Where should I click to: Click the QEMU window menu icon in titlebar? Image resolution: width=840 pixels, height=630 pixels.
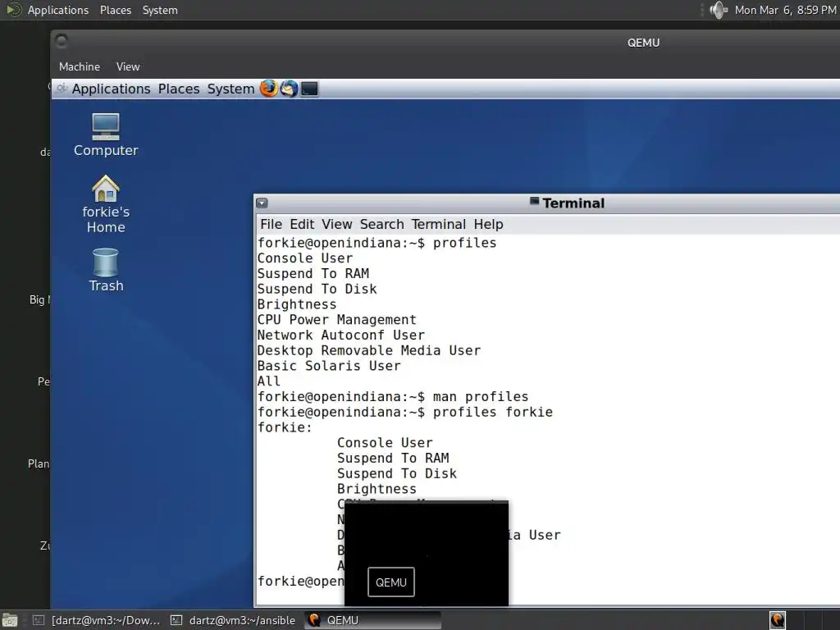pyautogui.click(x=62, y=41)
